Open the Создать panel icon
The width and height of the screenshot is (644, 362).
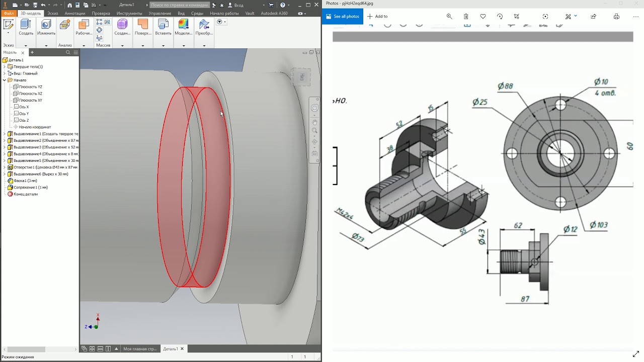26,24
